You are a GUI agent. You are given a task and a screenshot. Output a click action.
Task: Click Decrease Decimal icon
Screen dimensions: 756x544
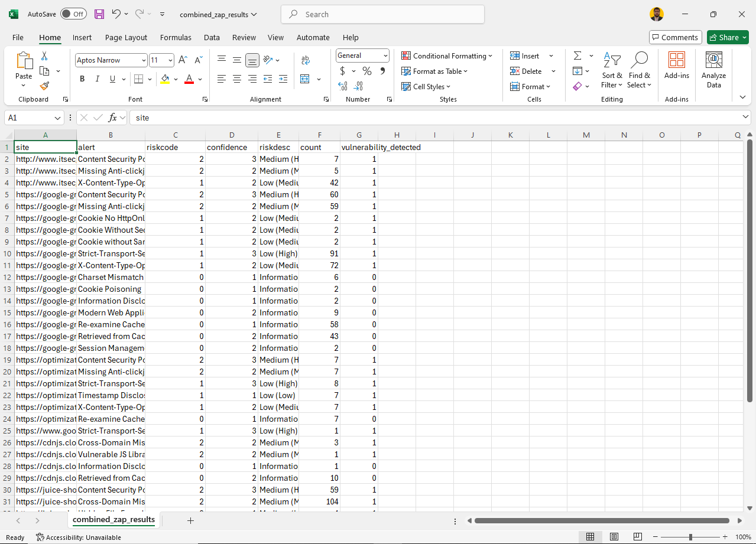(x=358, y=86)
